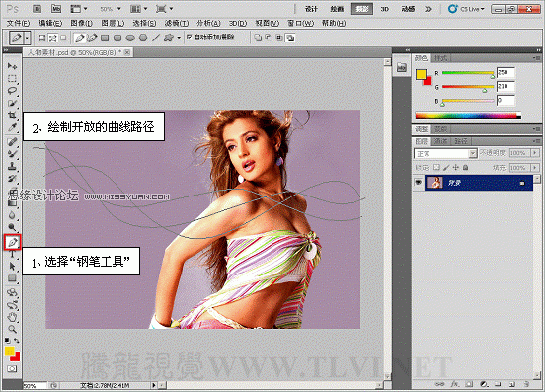
Task: Open the 滤镜(T) menu
Action: [x=177, y=23]
